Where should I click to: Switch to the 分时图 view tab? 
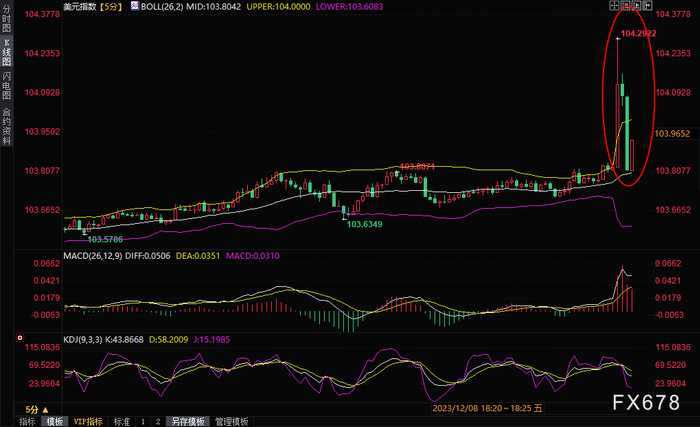(x=6, y=18)
